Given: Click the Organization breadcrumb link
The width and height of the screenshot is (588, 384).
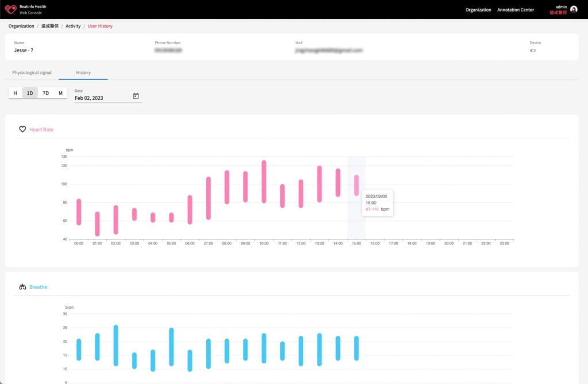Looking at the screenshot, I should [x=21, y=26].
